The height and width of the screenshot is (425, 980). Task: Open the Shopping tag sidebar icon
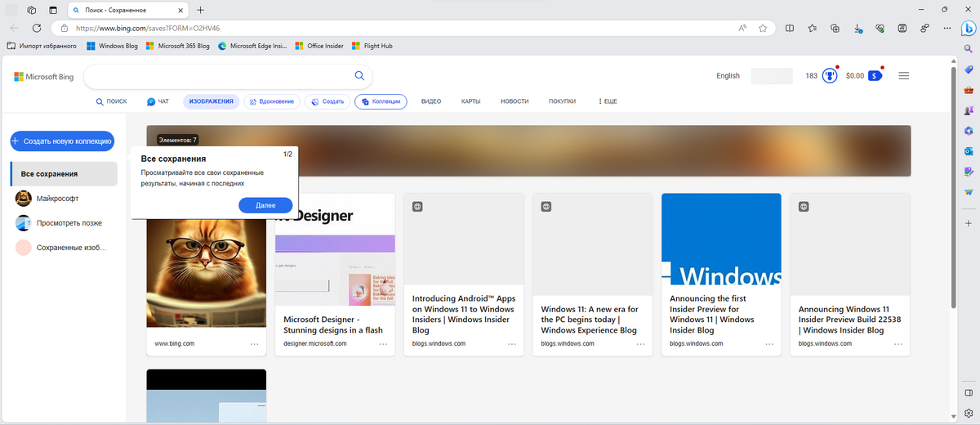(x=969, y=69)
